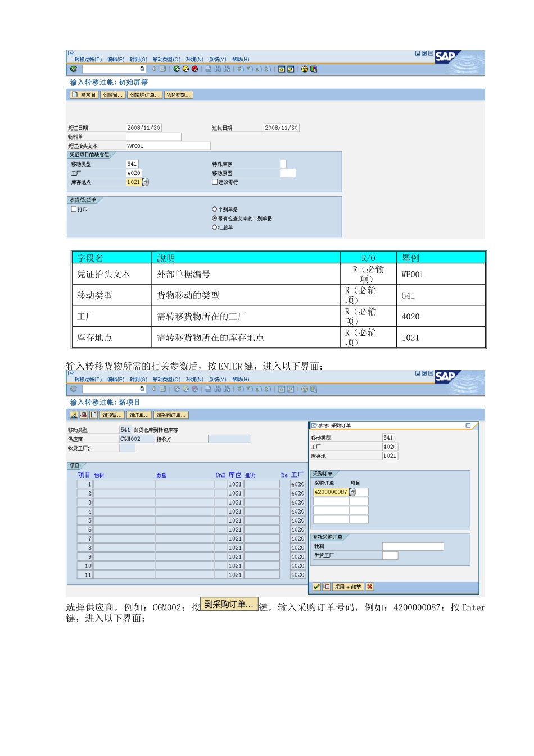The width and height of the screenshot is (534, 756).
Task: Click 工厂 field with 4020 in initial screen
Action: [134, 173]
